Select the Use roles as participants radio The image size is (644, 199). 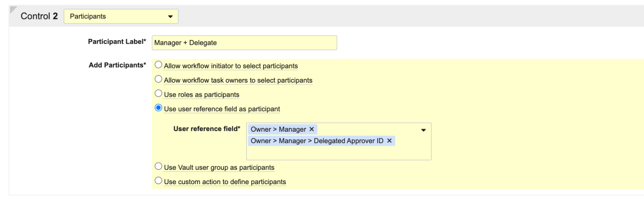pos(158,94)
